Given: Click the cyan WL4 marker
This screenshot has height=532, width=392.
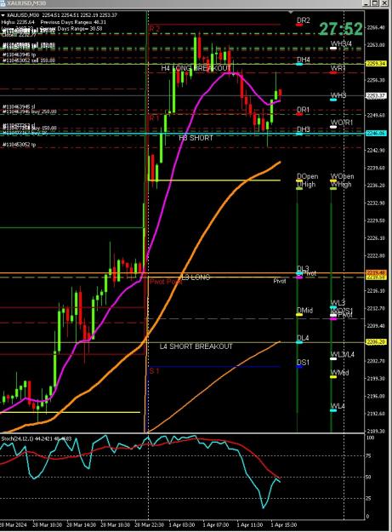Looking at the screenshot, I should (333, 410).
